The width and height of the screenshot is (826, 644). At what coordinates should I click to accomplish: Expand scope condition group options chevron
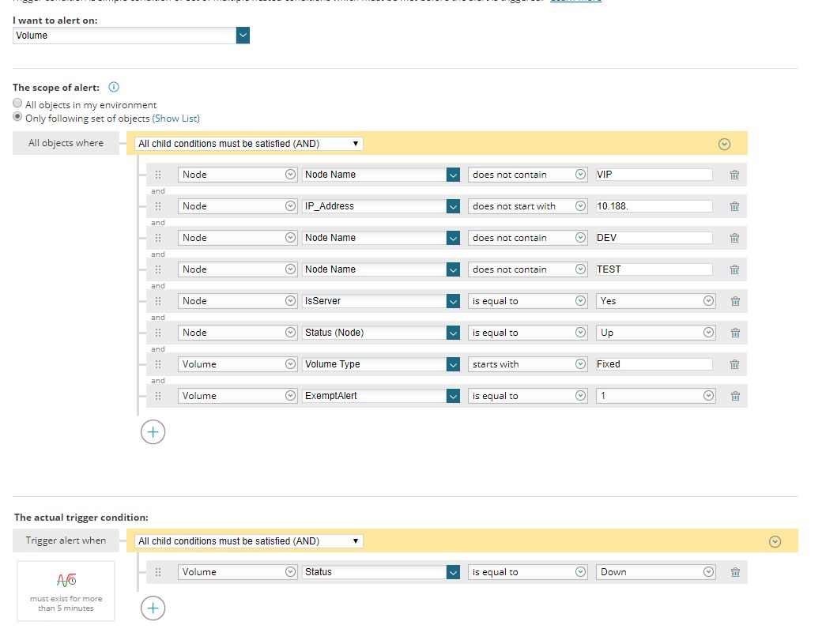pos(724,145)
